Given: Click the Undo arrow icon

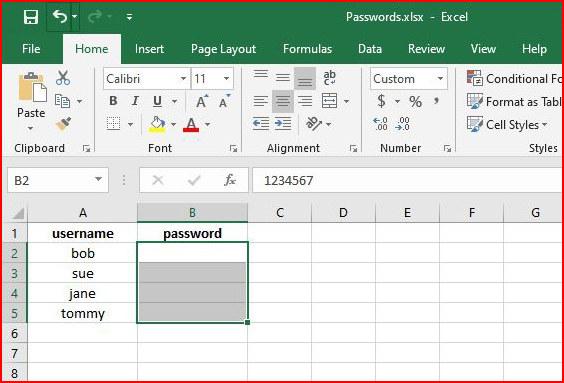Looking at the screenshot, I should [59, 16].
